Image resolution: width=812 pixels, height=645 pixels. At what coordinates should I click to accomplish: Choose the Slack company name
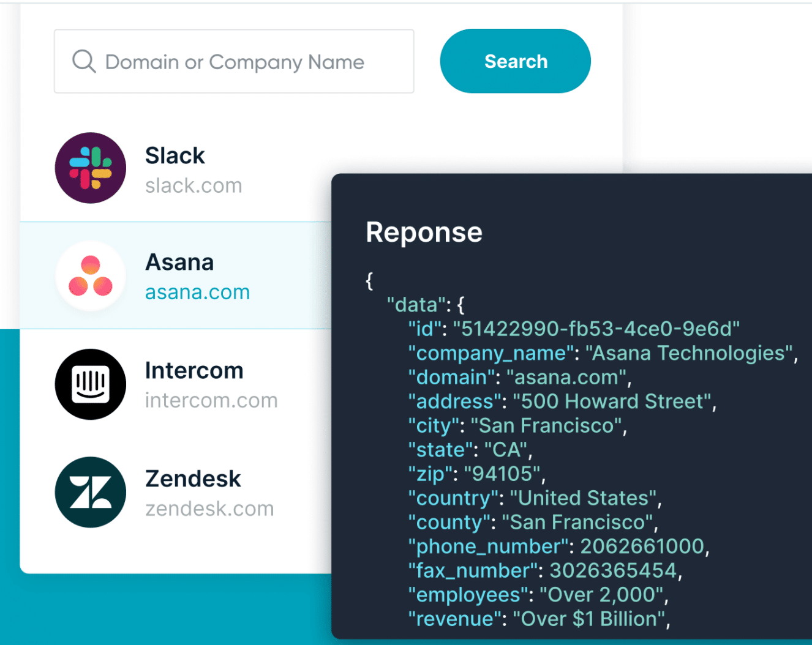[175, 155]
